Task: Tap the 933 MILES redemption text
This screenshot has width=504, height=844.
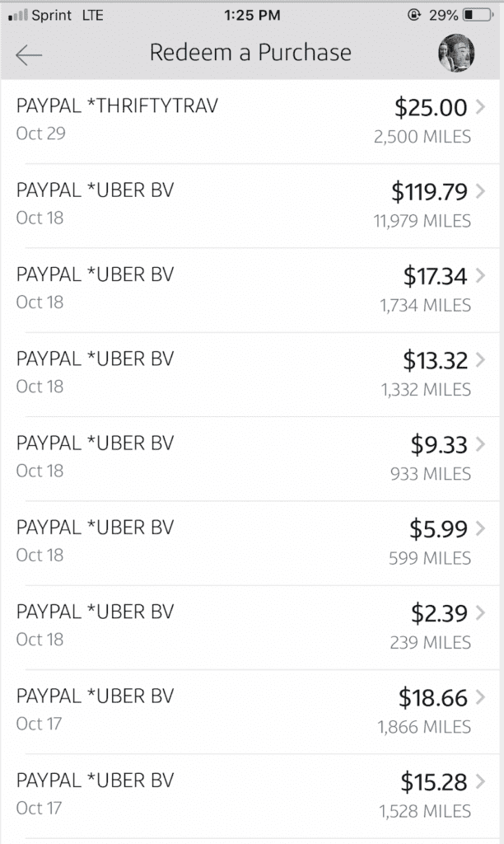Action: coord(431,474)
